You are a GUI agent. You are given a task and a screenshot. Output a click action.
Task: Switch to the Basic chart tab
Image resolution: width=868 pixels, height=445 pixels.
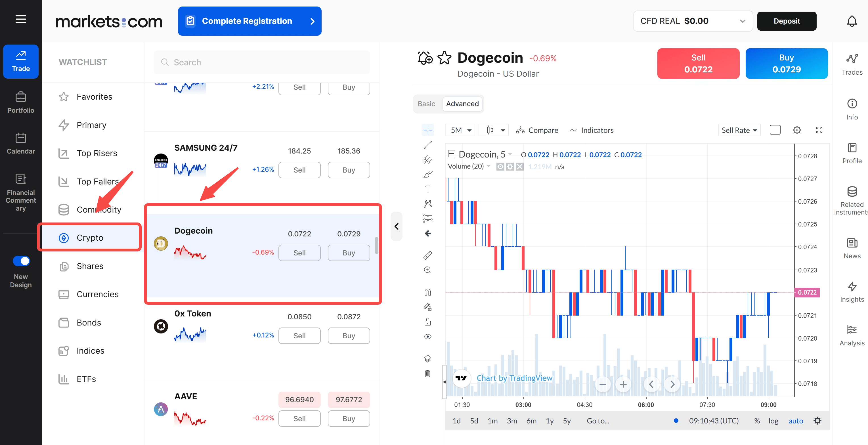coord(426,104)
